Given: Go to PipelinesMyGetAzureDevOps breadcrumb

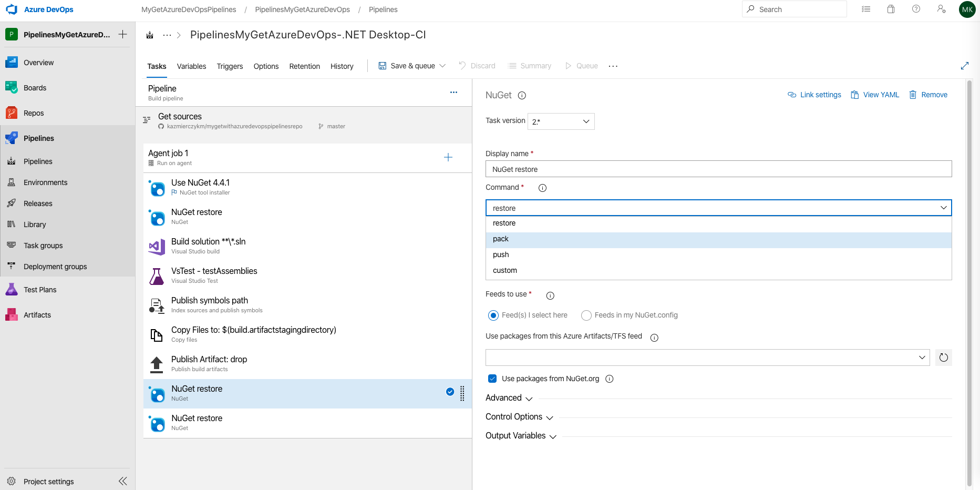Looking at the screenshot, I should 303,9.
